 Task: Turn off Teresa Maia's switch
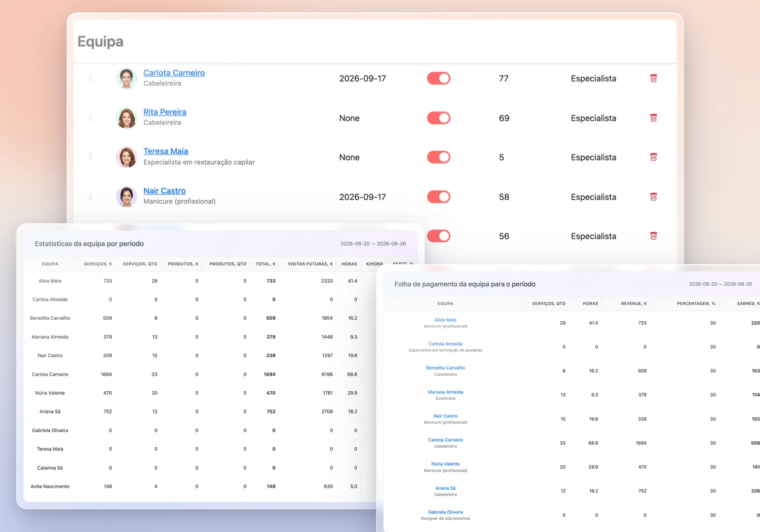click(439, 157)
